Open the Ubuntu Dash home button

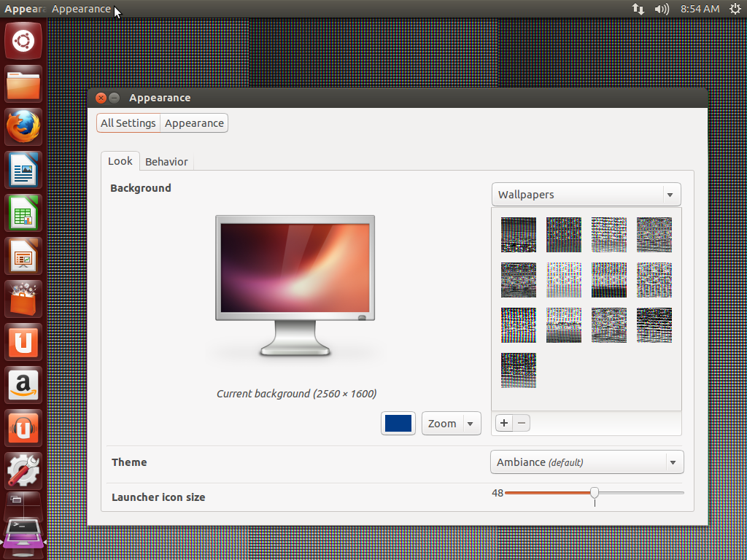[x=23, y=41]
